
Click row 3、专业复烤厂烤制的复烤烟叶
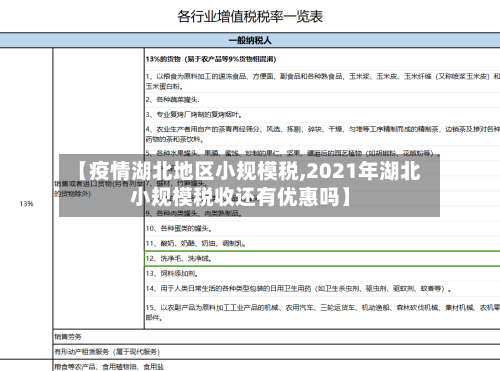pyautogui.click(x=322, y=115)
